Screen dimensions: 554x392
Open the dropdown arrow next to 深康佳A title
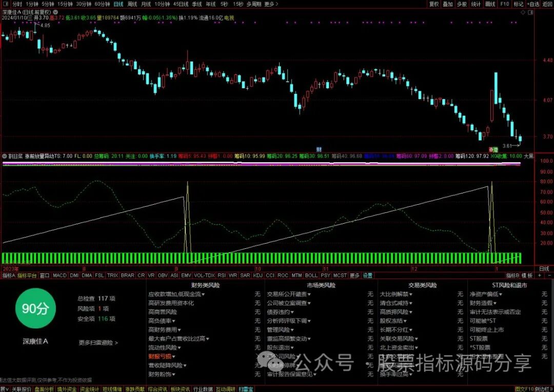[55, 12]
